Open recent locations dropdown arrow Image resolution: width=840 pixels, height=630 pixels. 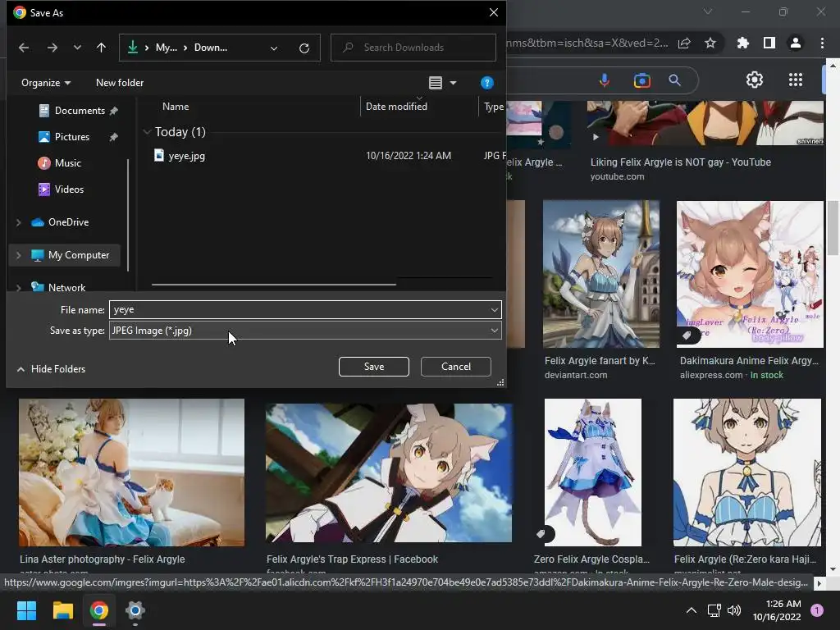(77, 48)
